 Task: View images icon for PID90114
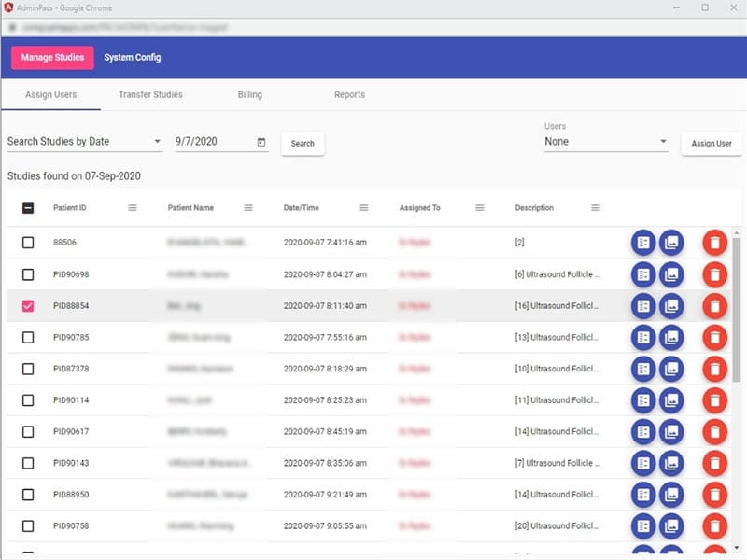tap(671, 400)
